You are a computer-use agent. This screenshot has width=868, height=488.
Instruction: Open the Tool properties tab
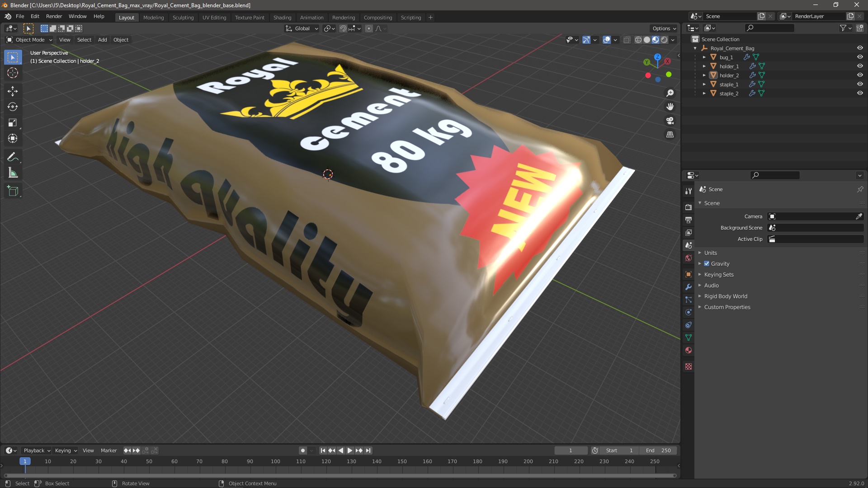[689, 191]
